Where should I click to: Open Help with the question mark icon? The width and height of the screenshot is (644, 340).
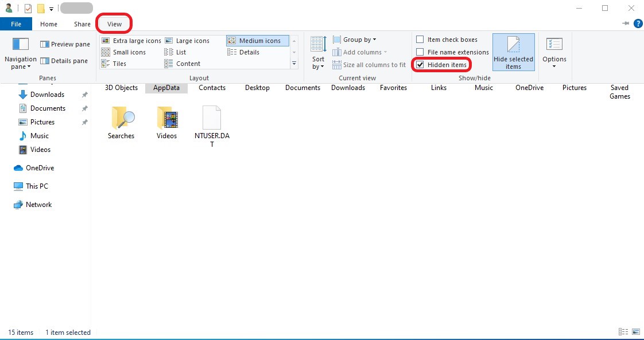pos(638,24)
